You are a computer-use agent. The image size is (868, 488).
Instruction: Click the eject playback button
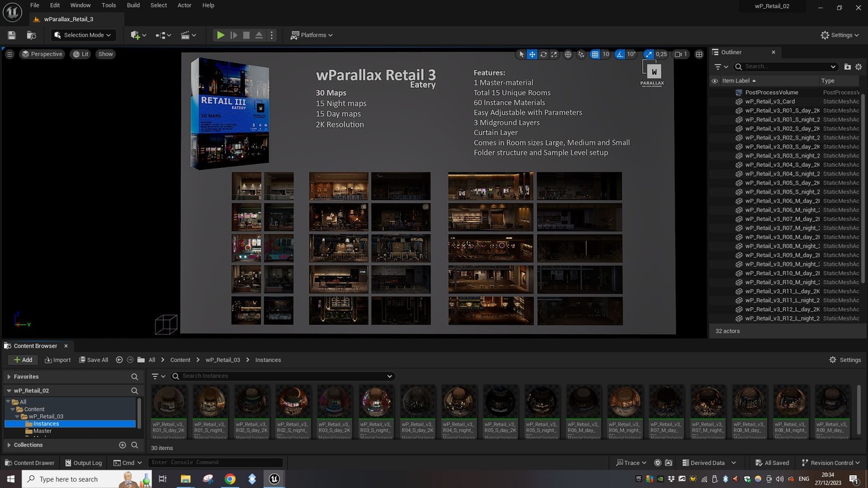[259, 35]
